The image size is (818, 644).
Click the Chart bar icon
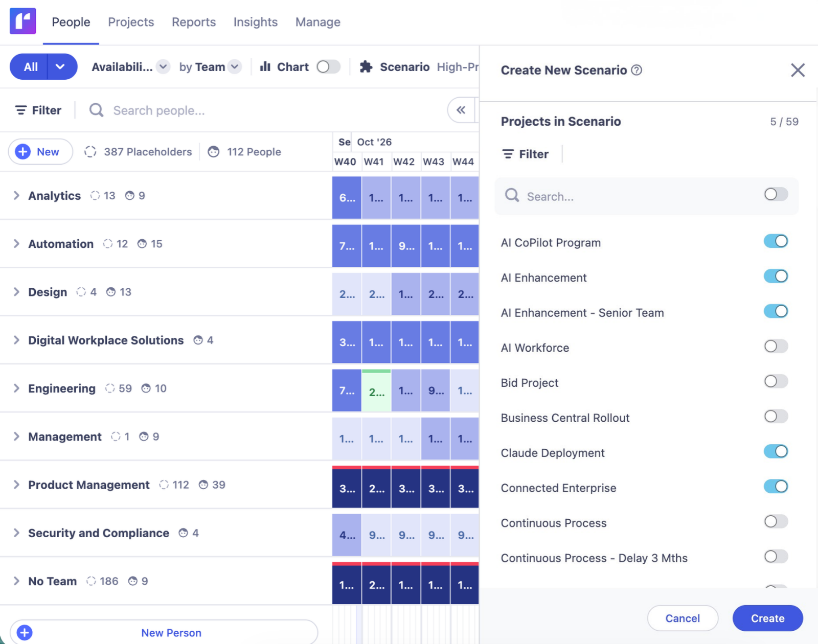(265, 66)
